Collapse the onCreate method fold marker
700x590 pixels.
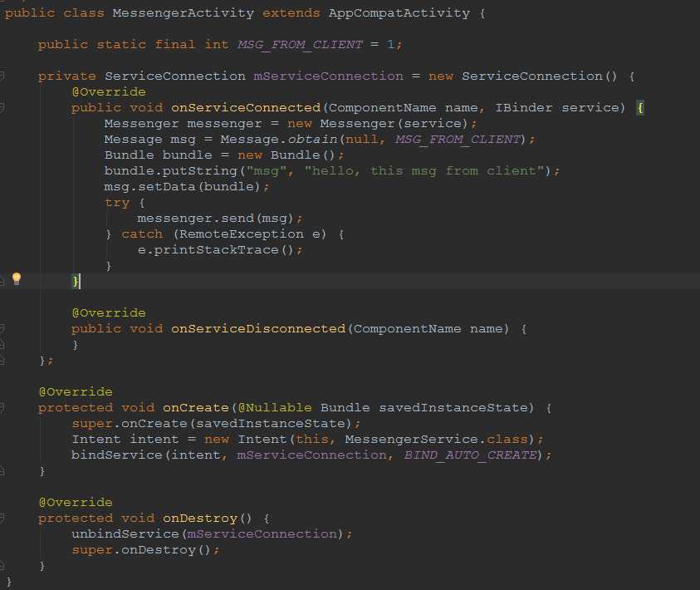[x=2, y=407]
